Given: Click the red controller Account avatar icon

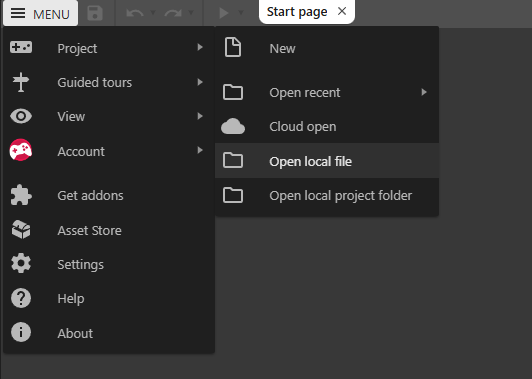Looking at the screenshot, I should click(x=21, y=150).
